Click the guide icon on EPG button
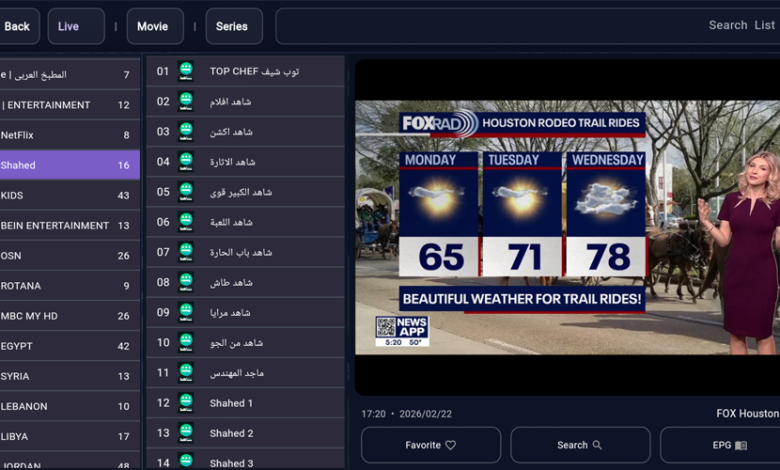This screenshot has height=470, width=780. pyautogui.click(x=741, y=445)
